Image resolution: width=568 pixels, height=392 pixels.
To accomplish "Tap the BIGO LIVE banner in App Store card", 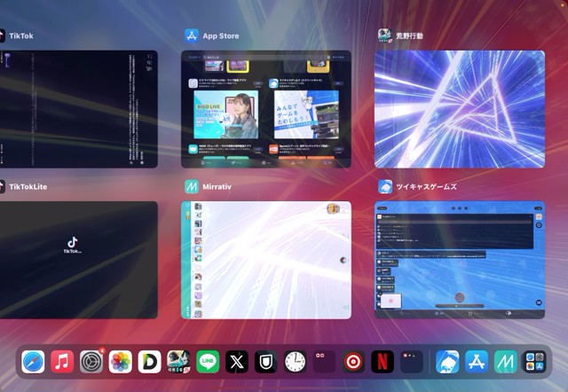I will tap(226, 114).
